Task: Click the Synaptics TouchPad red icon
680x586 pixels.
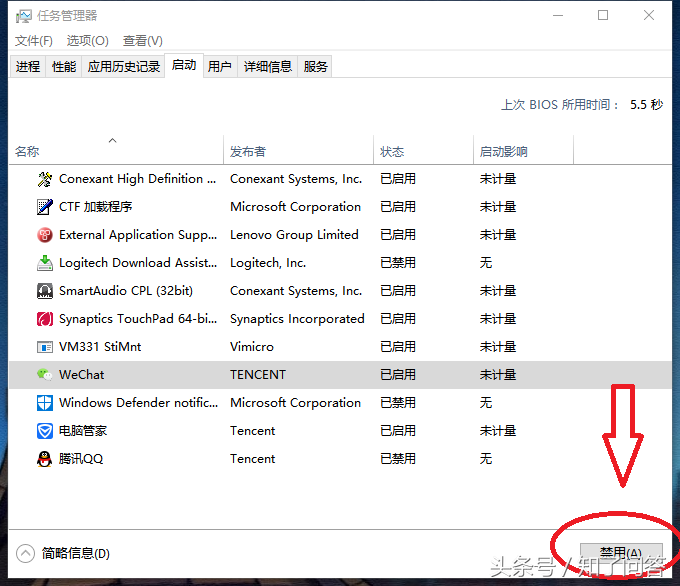Action: [45, 319]
